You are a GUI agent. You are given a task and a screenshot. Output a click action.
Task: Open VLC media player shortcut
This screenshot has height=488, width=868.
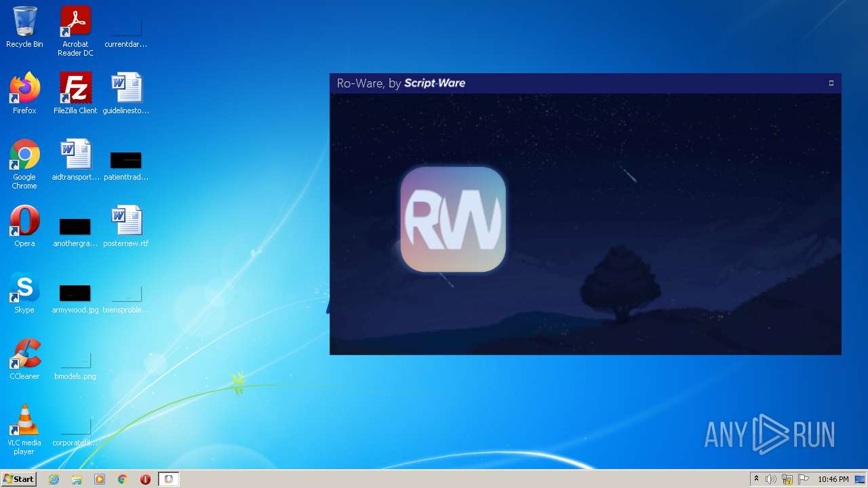tap(24, 430)
